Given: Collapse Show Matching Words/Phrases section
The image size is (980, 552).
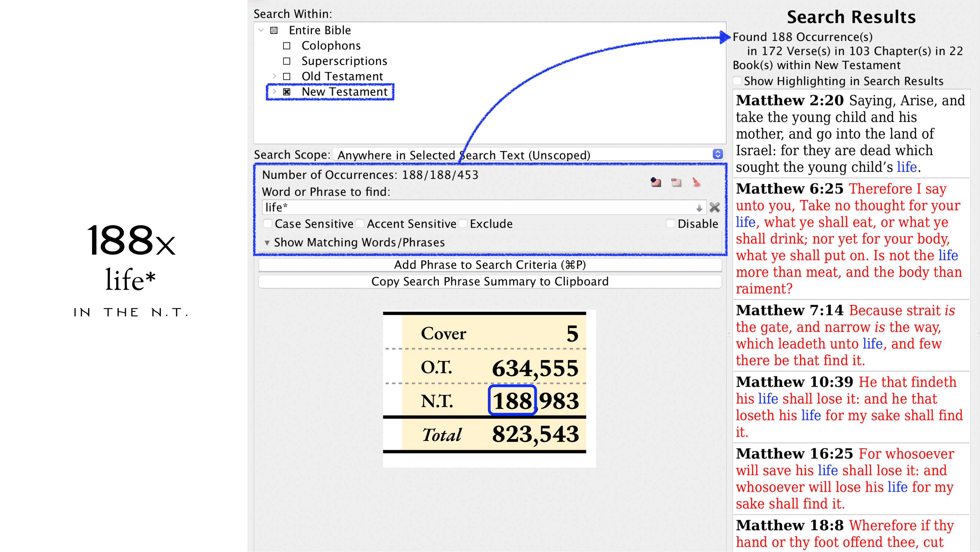Looking at the screenshot, I should tap(267, 243).
